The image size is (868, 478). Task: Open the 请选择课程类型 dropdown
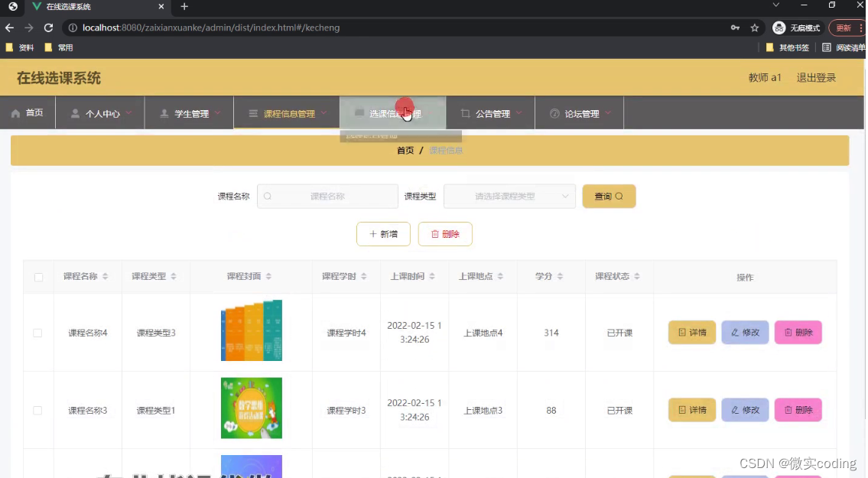[x=509, y=196]
